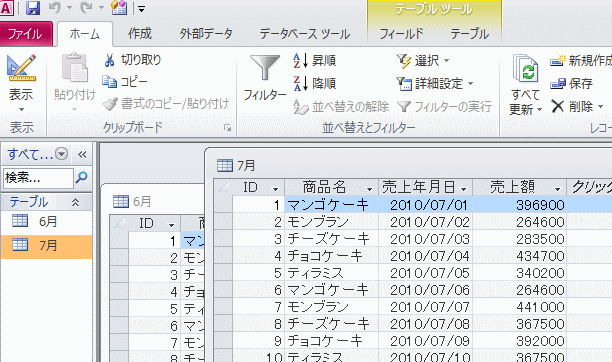Collapse navigation pane with « button
This screenshot has height=362, width=612.
[x=82, y=155]
